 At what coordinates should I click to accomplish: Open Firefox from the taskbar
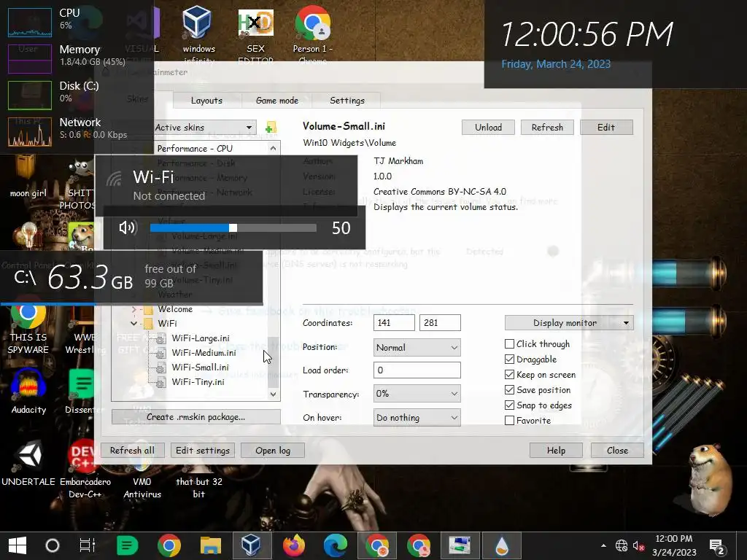293,545
